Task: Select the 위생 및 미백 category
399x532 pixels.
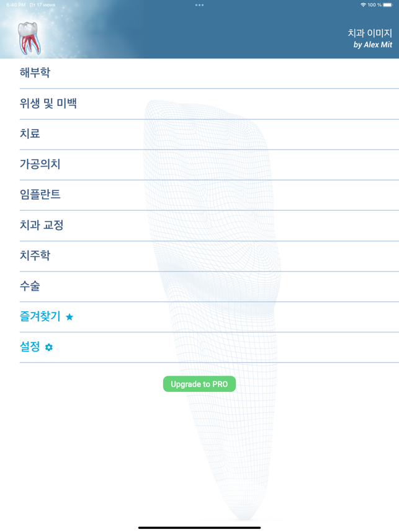Action: 48,103
